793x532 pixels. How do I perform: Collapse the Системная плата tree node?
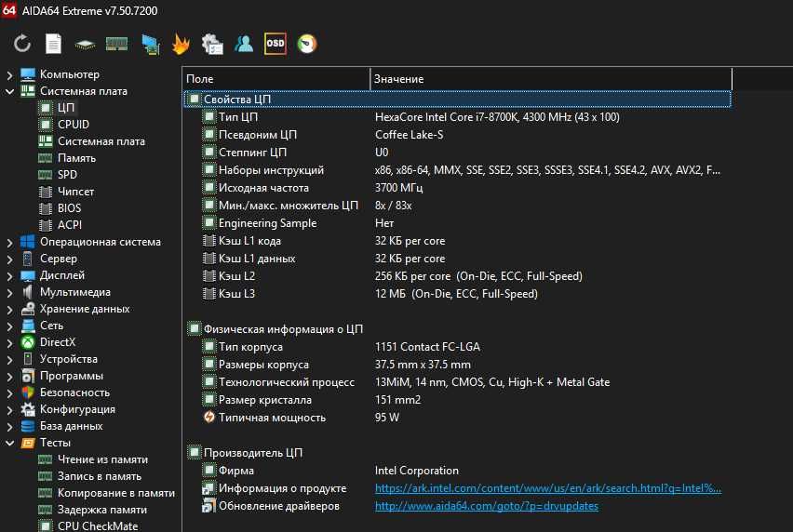10,91
